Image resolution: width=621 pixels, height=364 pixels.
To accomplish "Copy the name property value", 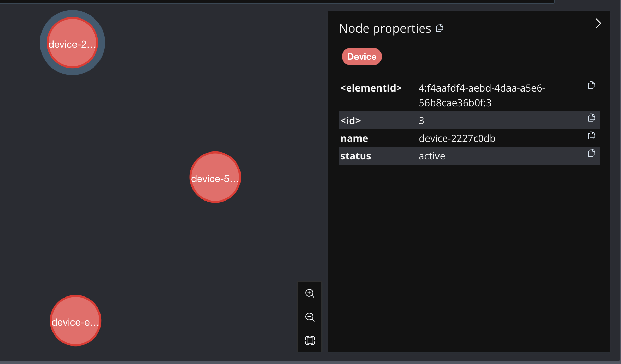I will [591, 135].
